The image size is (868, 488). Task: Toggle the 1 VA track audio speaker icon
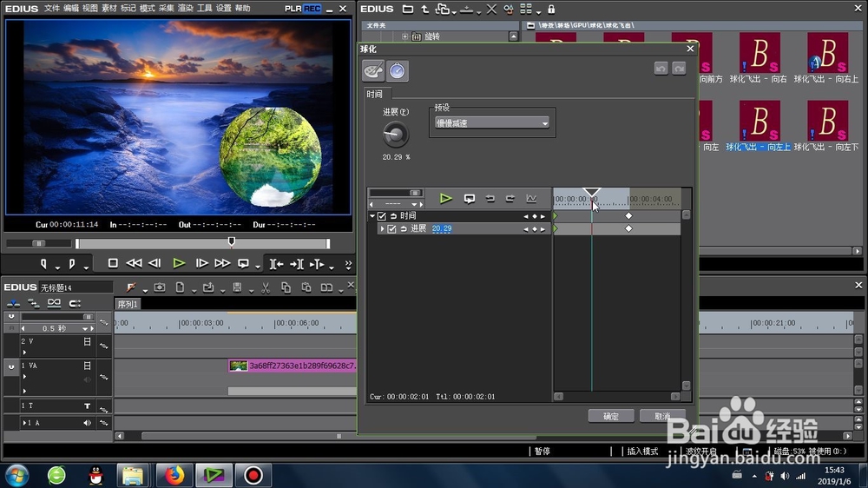click(87, 379)
